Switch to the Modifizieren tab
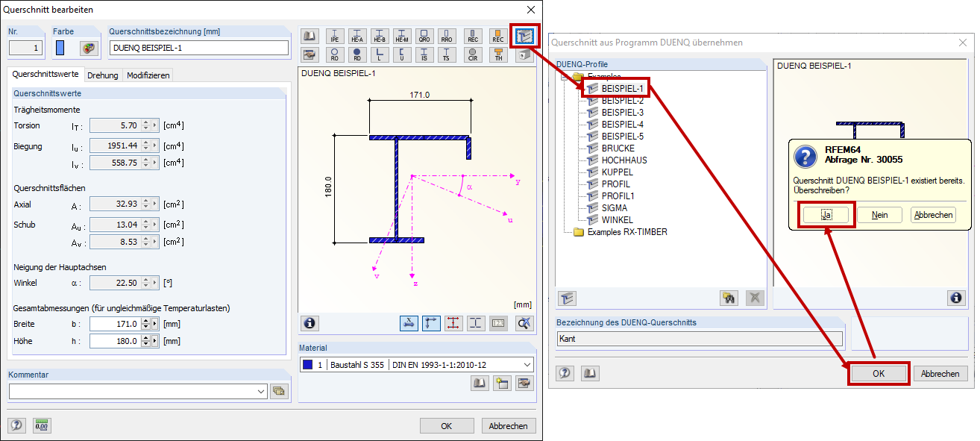The width and height of the screenshot is (980, 441). pyautogui.click(x=148, y=75)
